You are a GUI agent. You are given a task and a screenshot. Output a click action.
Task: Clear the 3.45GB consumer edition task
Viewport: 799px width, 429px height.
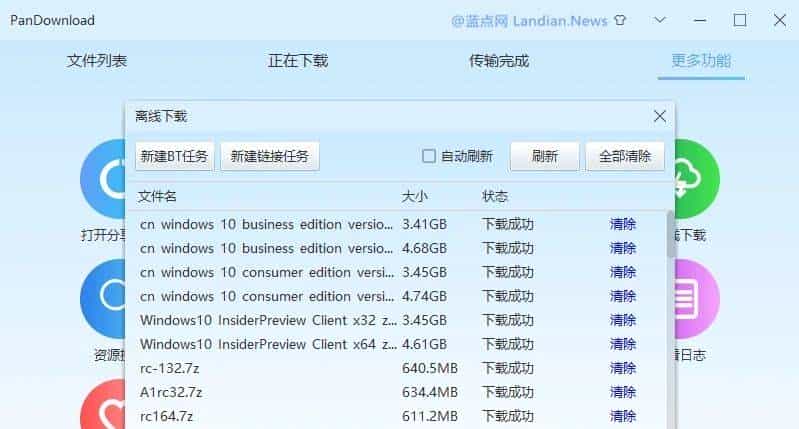(x=623, y=272)
